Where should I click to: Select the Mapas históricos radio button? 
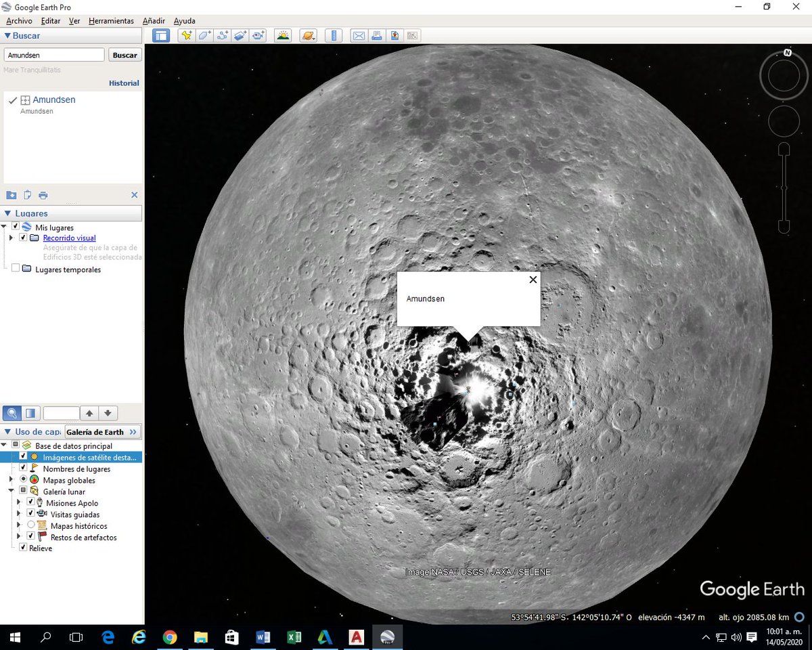30,525
